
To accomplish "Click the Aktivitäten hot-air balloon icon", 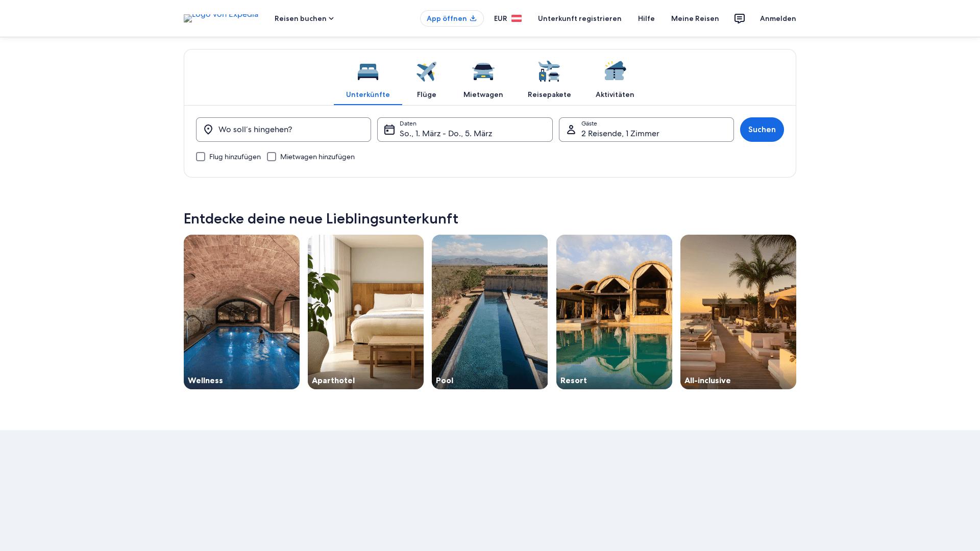I will 615,70.
